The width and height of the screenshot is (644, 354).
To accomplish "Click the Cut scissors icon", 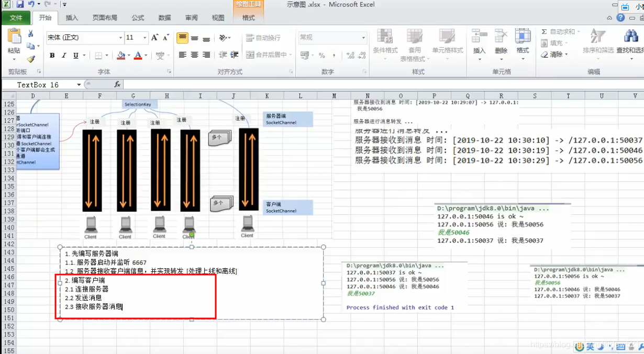I will click(31, 33).
